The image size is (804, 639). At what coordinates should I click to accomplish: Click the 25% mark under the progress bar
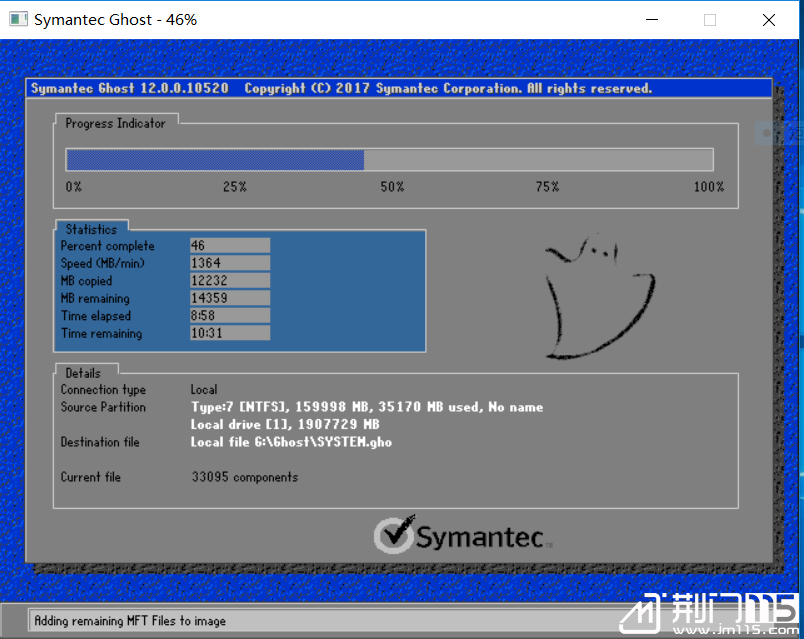click(x=235, y=187)
